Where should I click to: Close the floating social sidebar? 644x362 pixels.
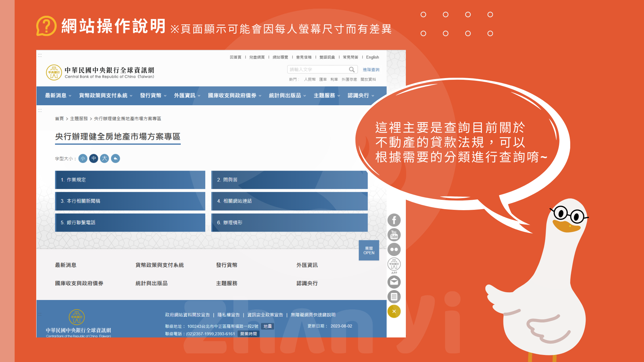tap(394, 311)
